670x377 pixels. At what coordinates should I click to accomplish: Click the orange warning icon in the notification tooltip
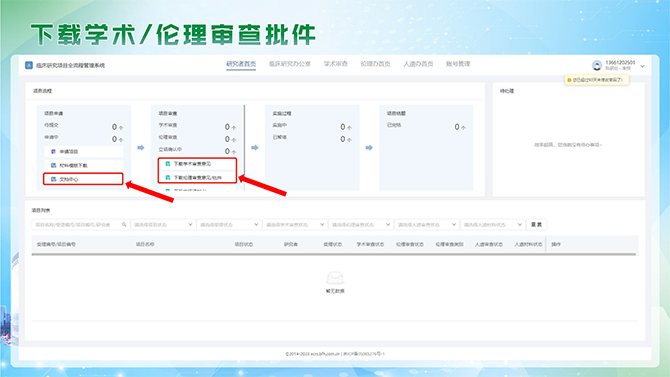point(569,80)
